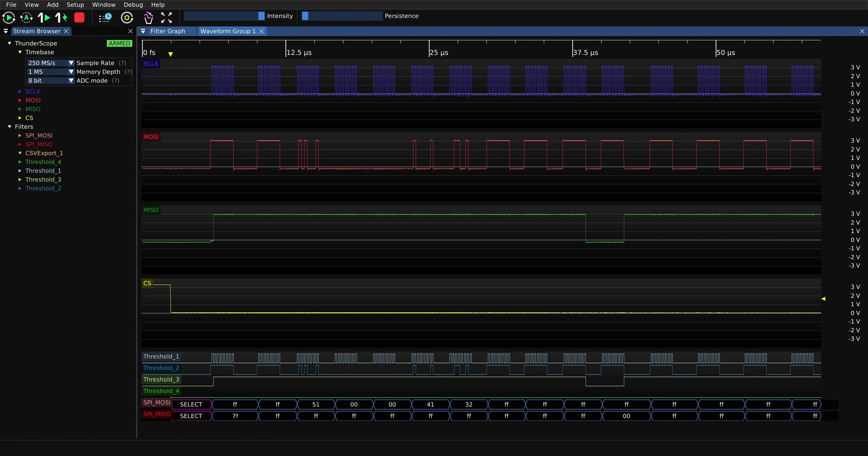
Task: Select decoded SPI_MOSI byte 51
Action: (x=316, y=405)
